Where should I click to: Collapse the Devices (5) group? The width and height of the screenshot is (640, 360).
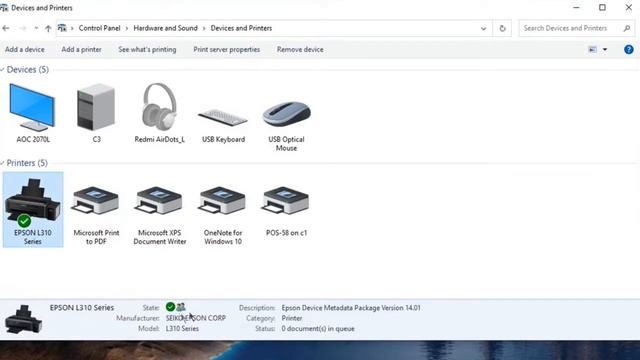click(x=2, y=70)
